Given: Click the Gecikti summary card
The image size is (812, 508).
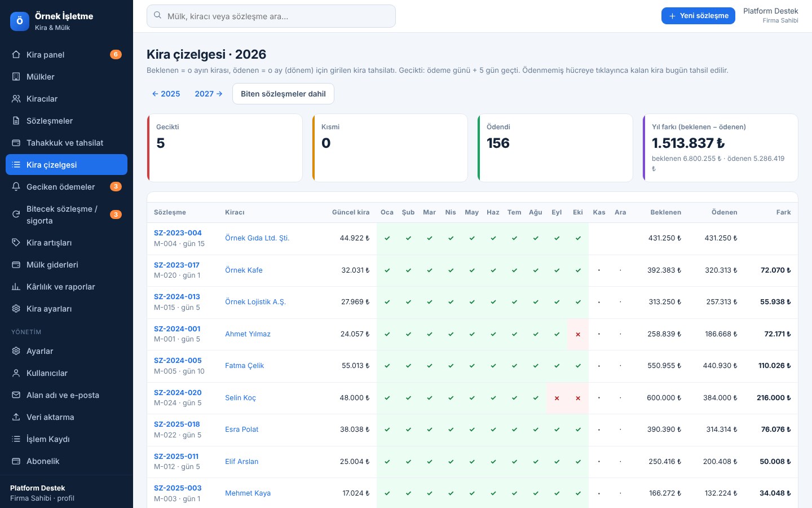Looking at the screenshot, I should (x=224, y=148).
